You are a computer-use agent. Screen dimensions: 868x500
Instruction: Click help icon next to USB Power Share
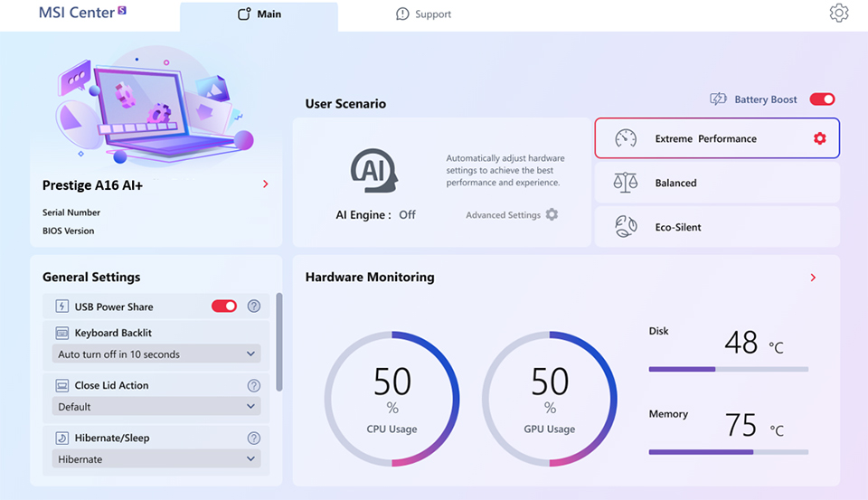coord(254,307)
